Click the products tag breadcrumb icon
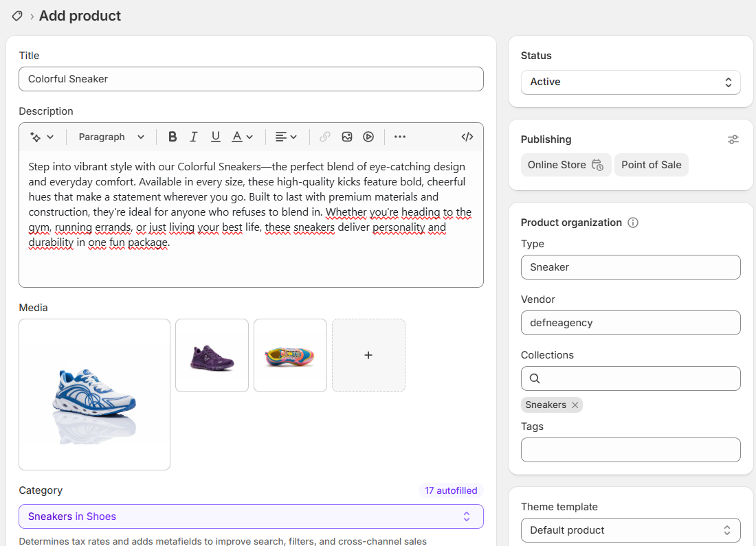 click(17, 16)
